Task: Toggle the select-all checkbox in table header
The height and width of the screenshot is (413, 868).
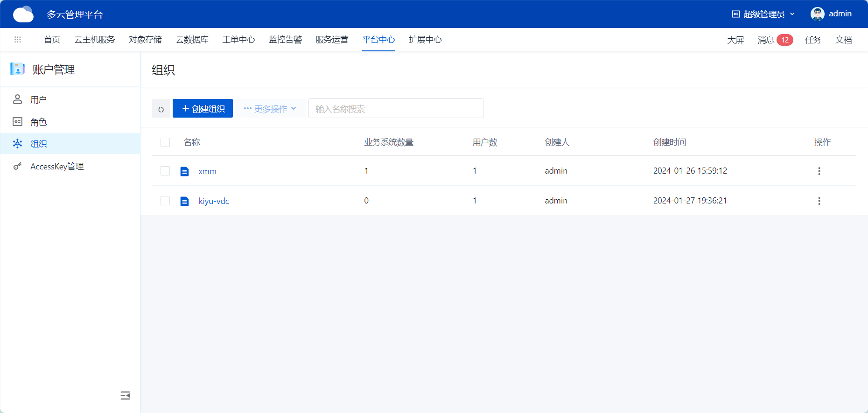Action: (x=165, y=142)
